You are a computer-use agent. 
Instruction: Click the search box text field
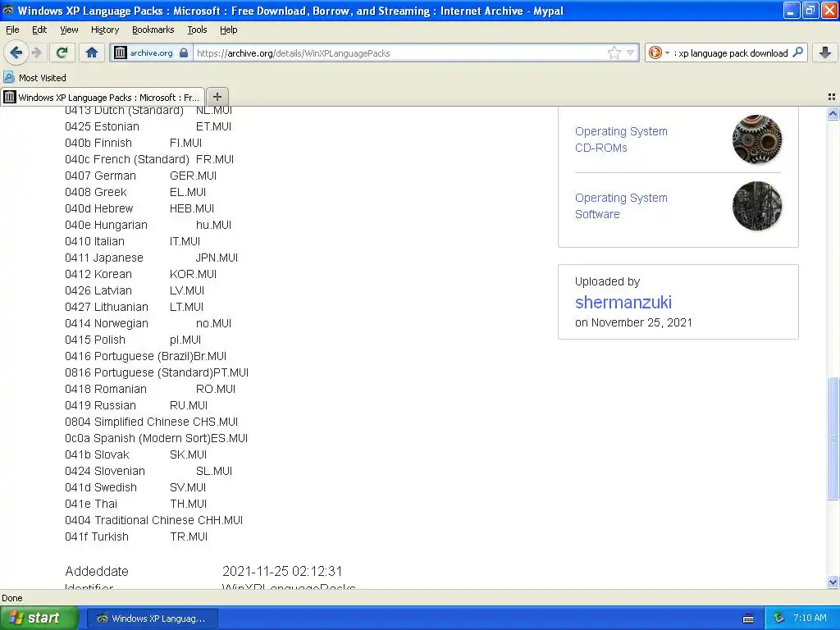coord(731,53)
